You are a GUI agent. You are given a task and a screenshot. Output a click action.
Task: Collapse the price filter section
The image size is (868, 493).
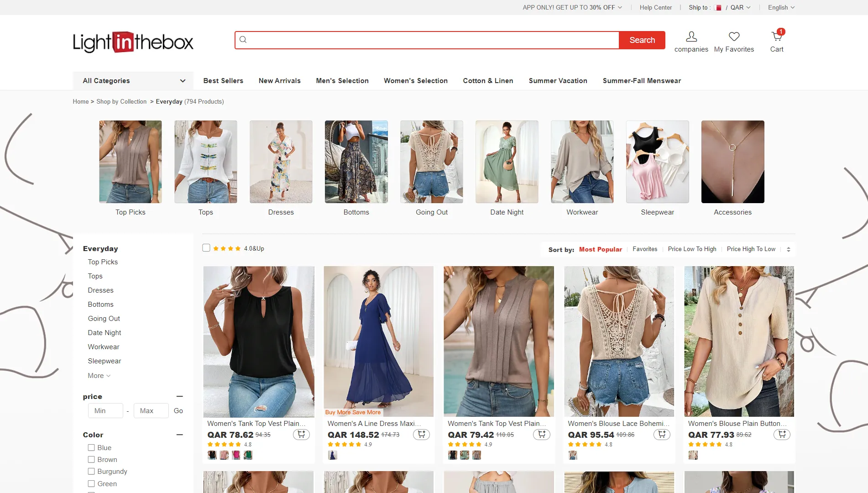pos(180,396)
